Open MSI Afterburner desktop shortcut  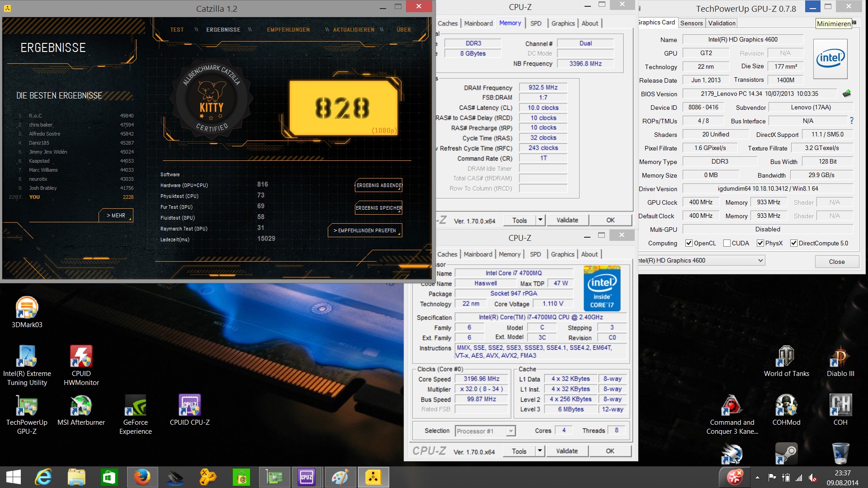81,410
